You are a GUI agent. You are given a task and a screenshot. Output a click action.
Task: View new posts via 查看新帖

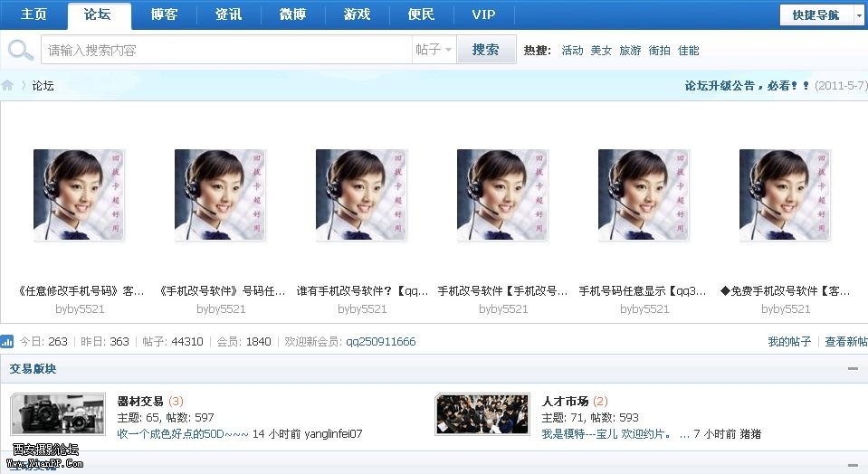tap(845, 342)
